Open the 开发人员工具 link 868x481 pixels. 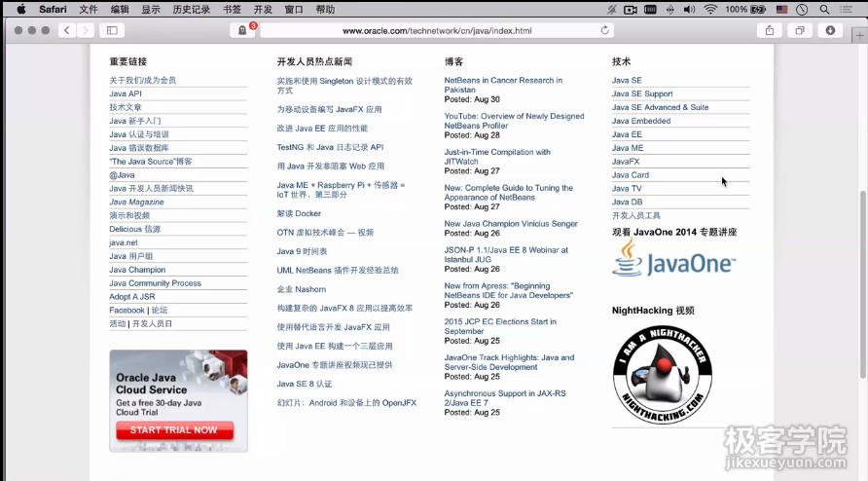(636, 215)
